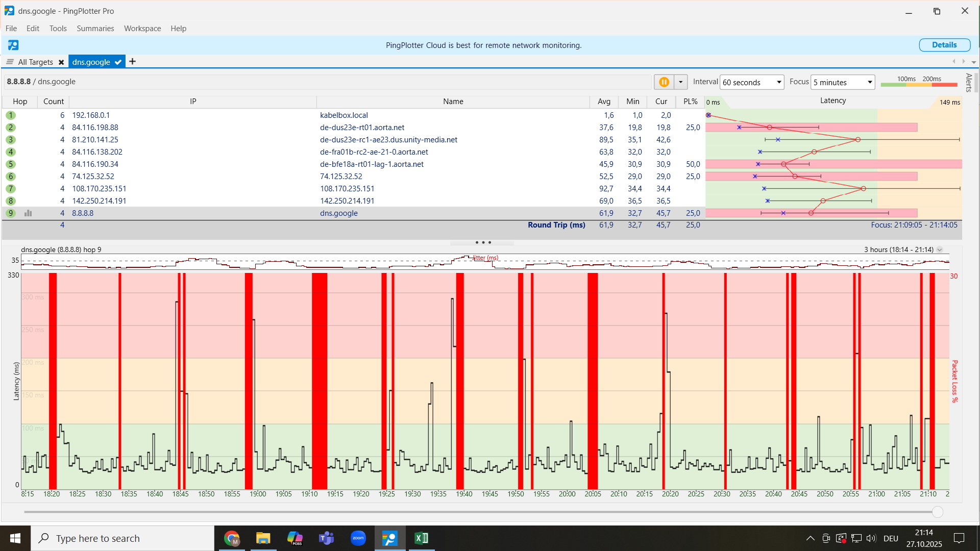The height and width of the screenshot is (551, 980).
Task: Pause tracing with the orange pause button
Action: click(664, 82)
